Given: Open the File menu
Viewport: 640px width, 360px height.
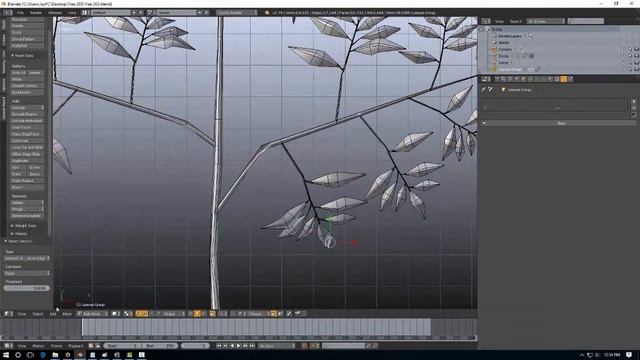Looking at the screenshot, I should (20, 13).
